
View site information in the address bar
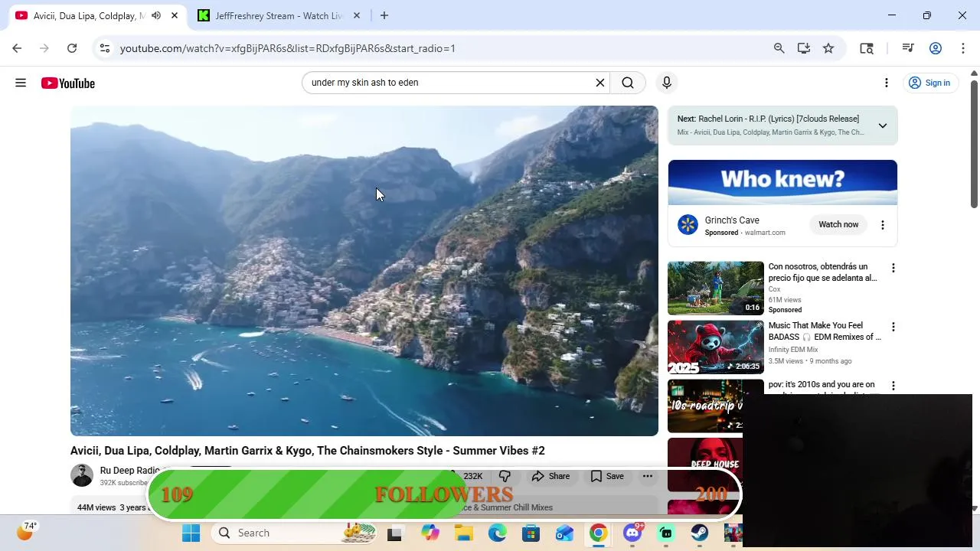[106, 48]
